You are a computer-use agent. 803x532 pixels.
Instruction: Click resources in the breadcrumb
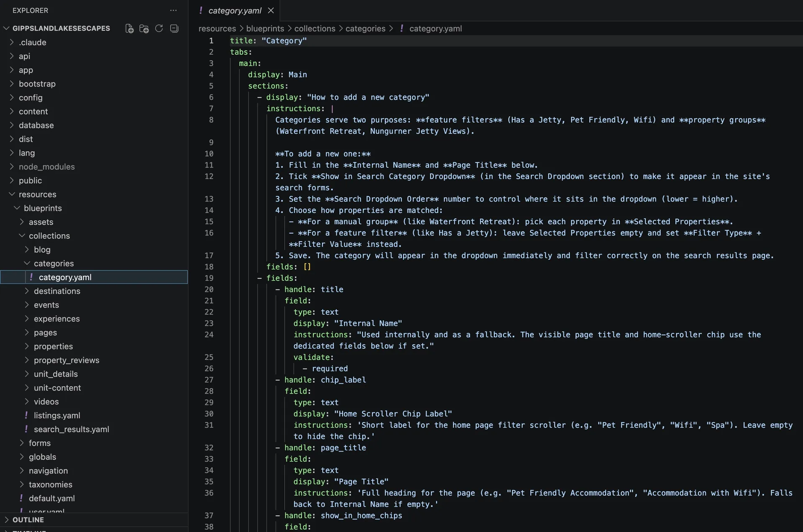(217, 28)
